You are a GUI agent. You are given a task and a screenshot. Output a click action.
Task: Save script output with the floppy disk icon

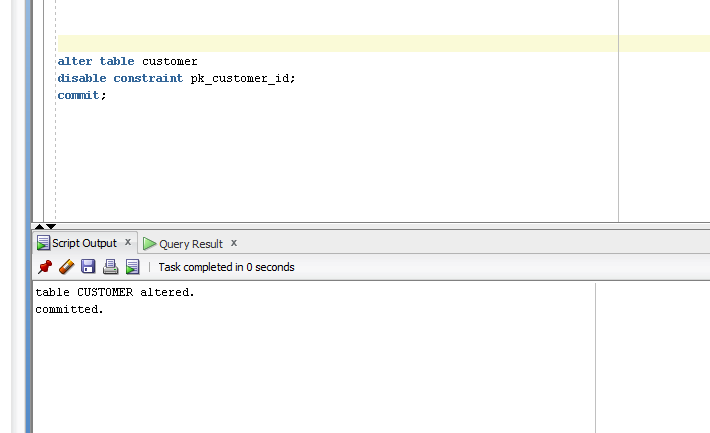88,266
